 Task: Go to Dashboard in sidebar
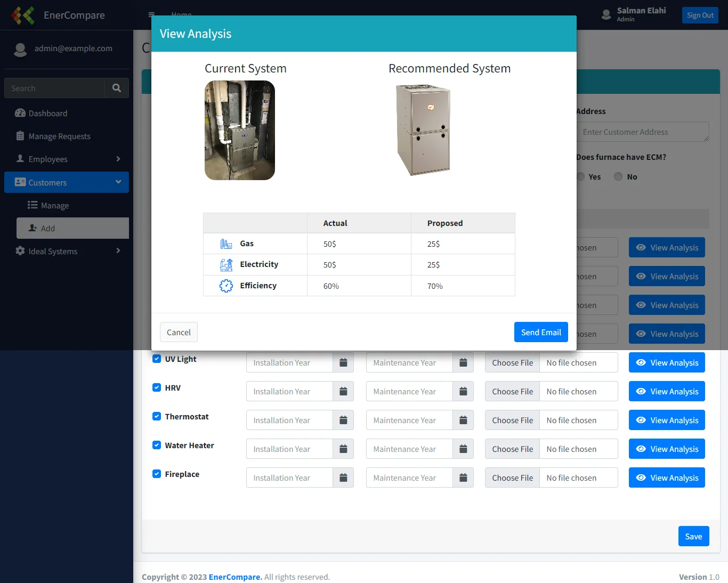[x=47, y=114]
